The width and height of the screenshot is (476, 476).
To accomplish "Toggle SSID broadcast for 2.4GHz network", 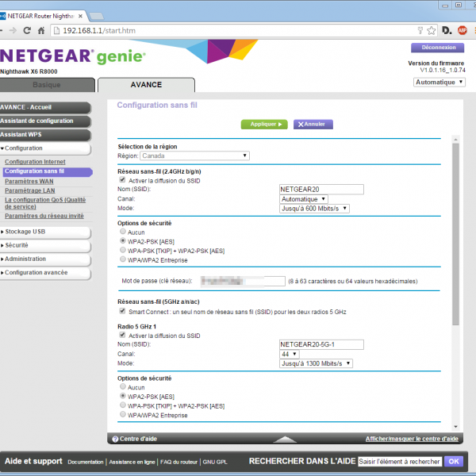I will pyautogui.click(x=121, y=180).
